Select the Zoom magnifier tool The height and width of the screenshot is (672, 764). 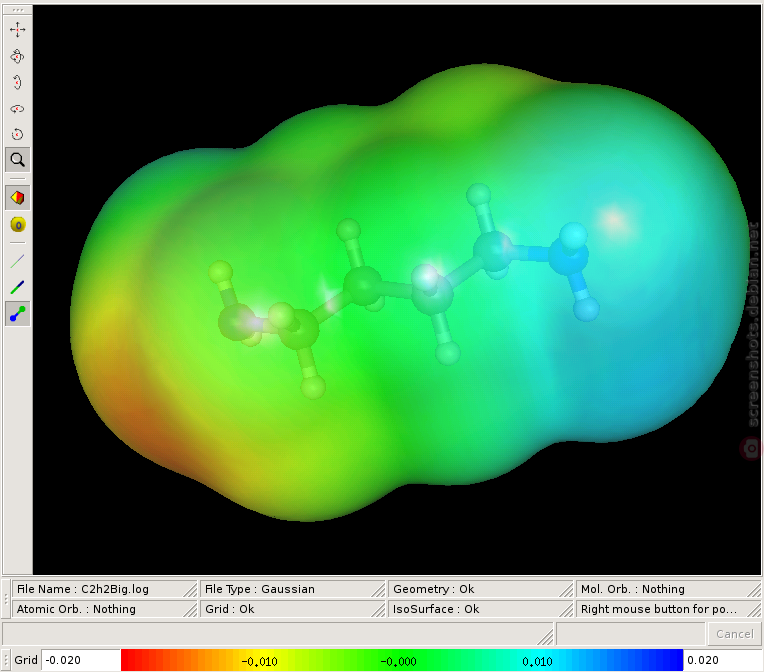coord(18,160)
